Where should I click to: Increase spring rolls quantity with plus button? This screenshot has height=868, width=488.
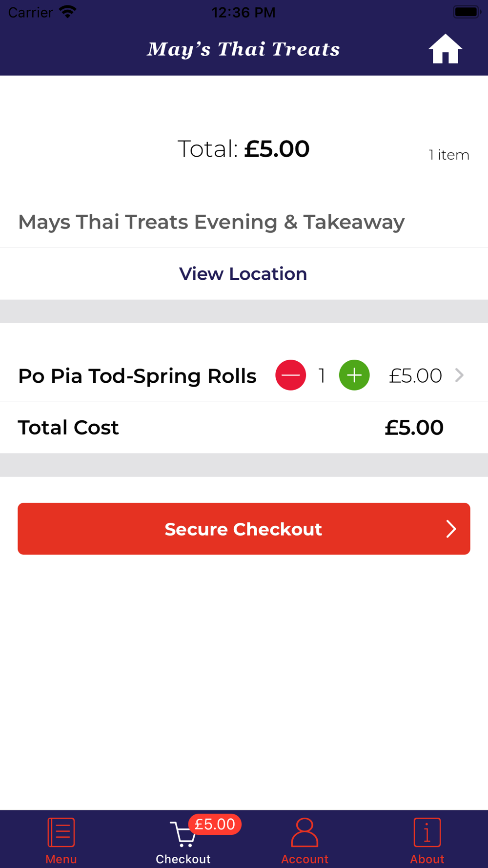click(x=354, y=375)
